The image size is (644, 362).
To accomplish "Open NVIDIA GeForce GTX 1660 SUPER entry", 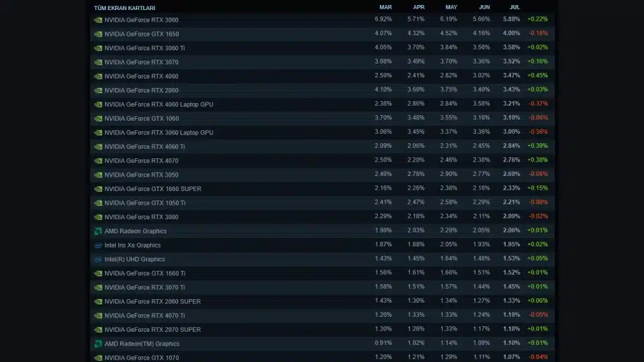I will click(x=323, y=189).
